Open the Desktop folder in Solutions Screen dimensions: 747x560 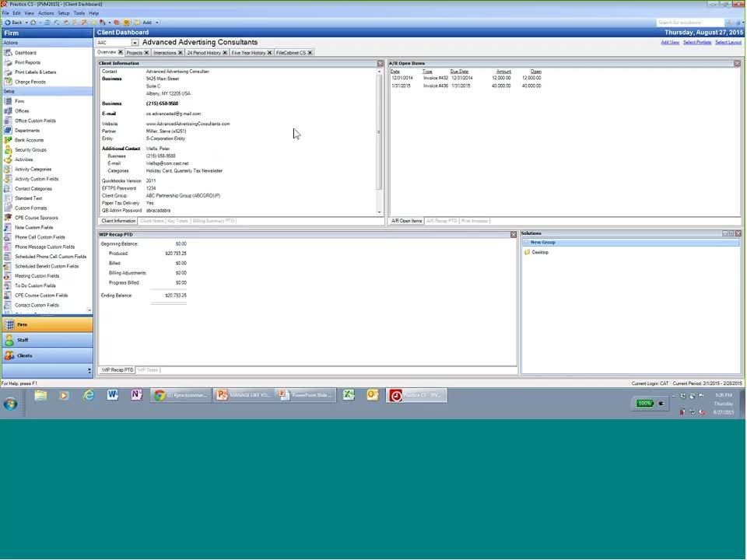click(539, 252)
